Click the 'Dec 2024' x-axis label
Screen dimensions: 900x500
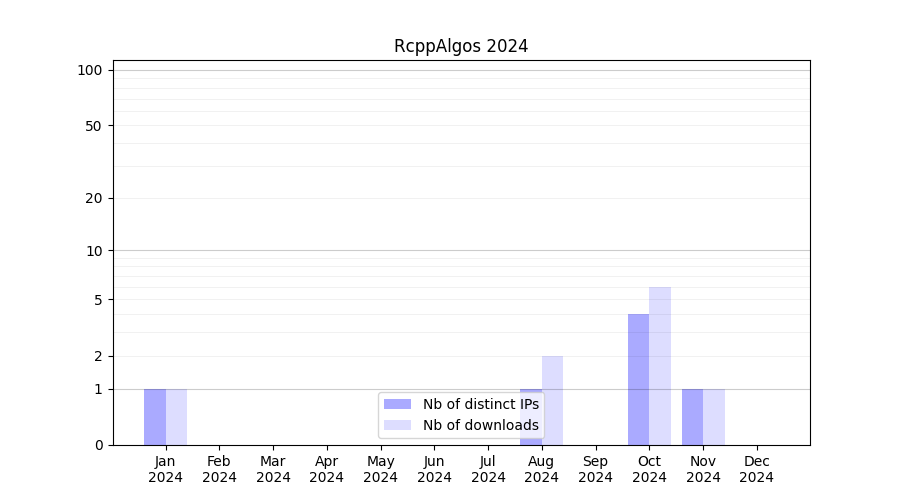[x=757, y=469]
